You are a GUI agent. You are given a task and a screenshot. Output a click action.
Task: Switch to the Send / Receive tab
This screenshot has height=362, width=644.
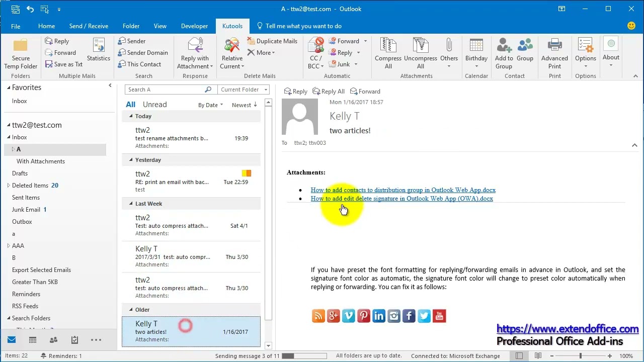[89, 26]
